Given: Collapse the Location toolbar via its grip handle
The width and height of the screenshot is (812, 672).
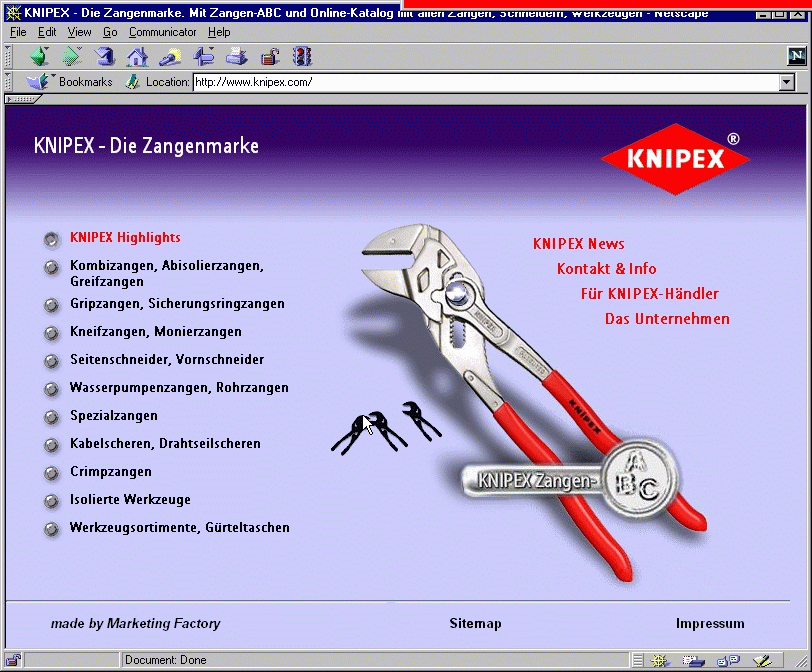Looking at the screenshot, I should (8, 82).
